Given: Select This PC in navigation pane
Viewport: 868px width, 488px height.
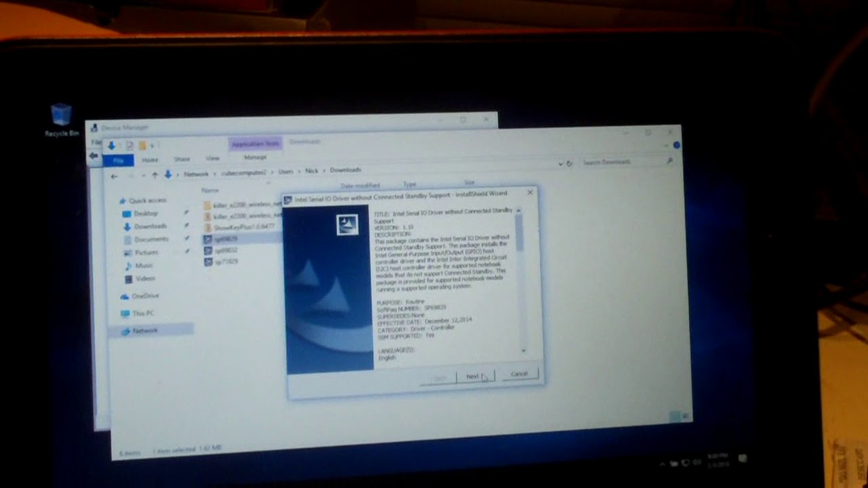Looking at the screenshot, I should [142, 313].
